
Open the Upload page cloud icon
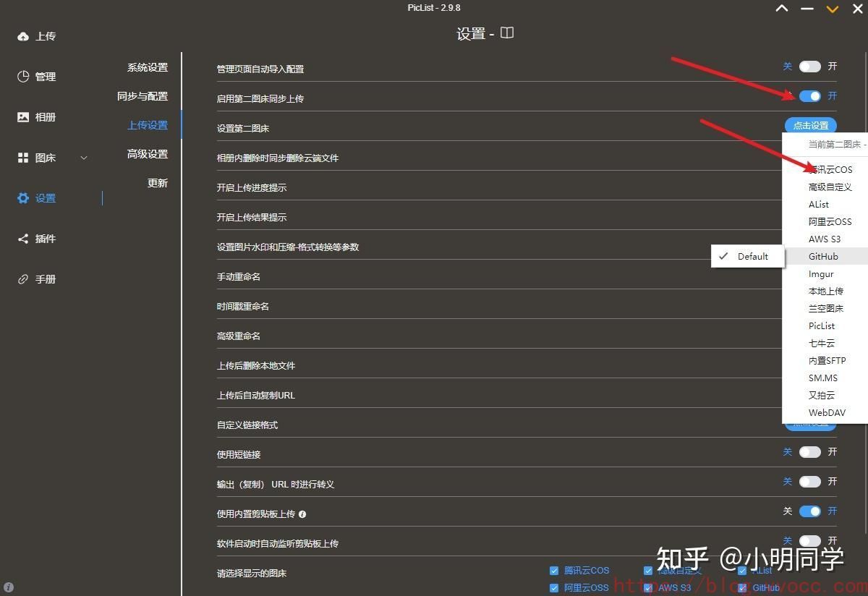pos(23,36)
